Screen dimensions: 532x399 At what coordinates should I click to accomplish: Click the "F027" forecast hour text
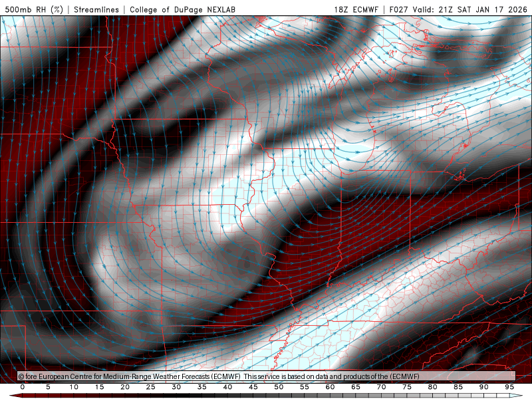click(398, 9)
